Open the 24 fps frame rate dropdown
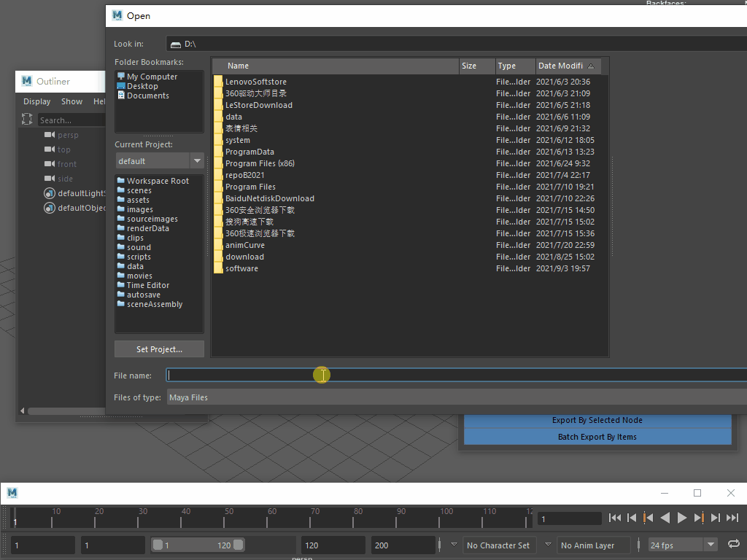Image resolution: width=747 pixels, height=560 pixels. (x=711, y=545)
